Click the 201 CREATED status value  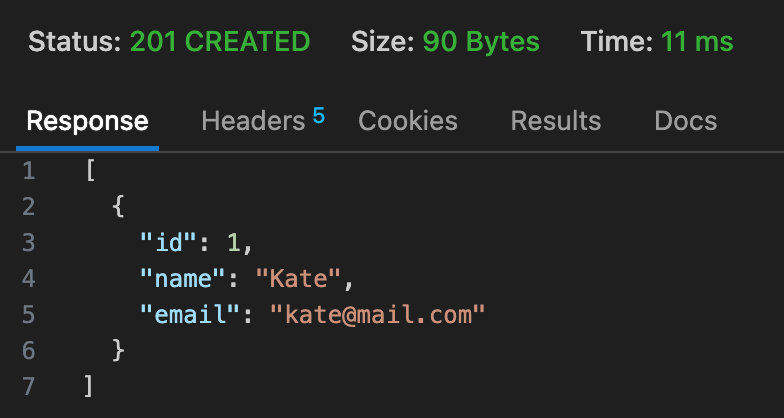tap(220, 42)
